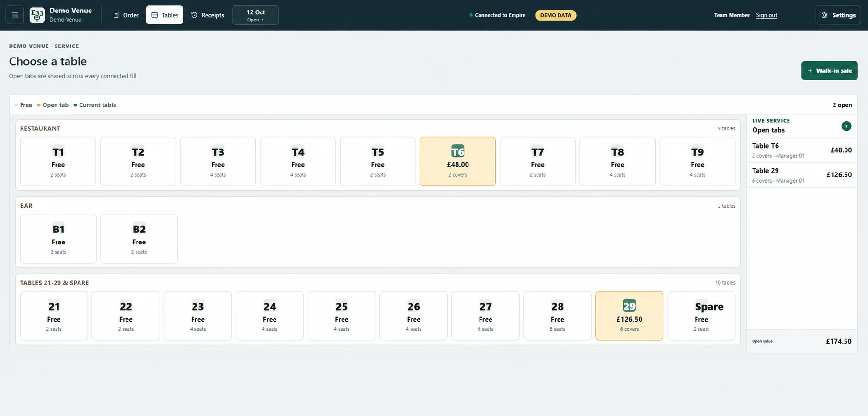868x416 pixels.
Task: Open Settings
Action: coord(838,15)
